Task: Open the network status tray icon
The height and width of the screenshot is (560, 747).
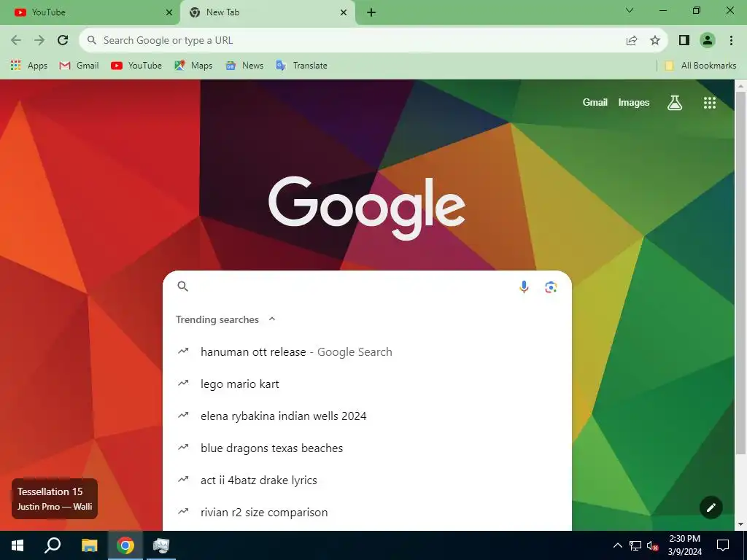Action: [635, 545]
